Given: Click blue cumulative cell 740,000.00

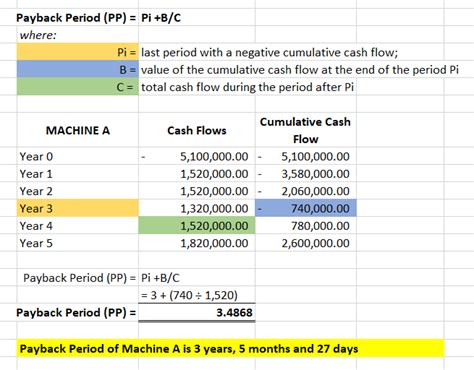Looking at the screenshot, I should [306, 208].
